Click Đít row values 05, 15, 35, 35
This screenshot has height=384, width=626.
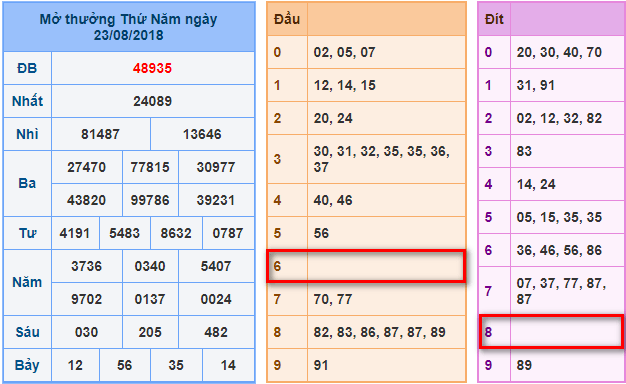559,217
